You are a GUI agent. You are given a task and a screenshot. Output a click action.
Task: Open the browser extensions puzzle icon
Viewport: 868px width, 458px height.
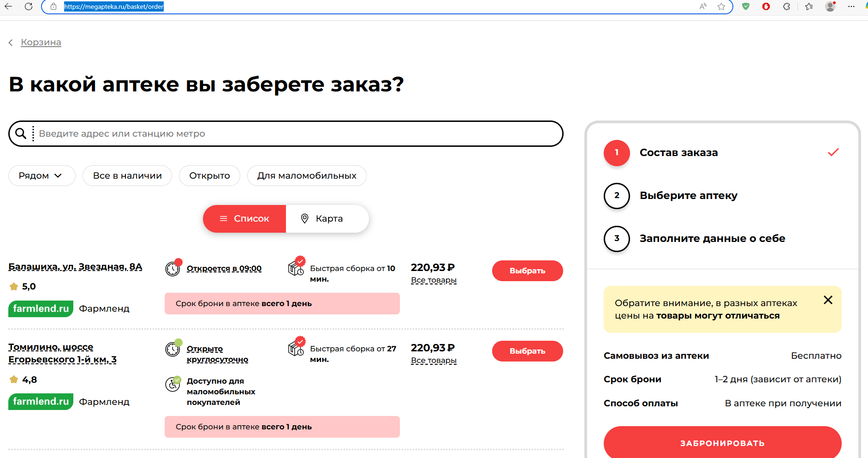pyautogui.click(x=786, y=6)
